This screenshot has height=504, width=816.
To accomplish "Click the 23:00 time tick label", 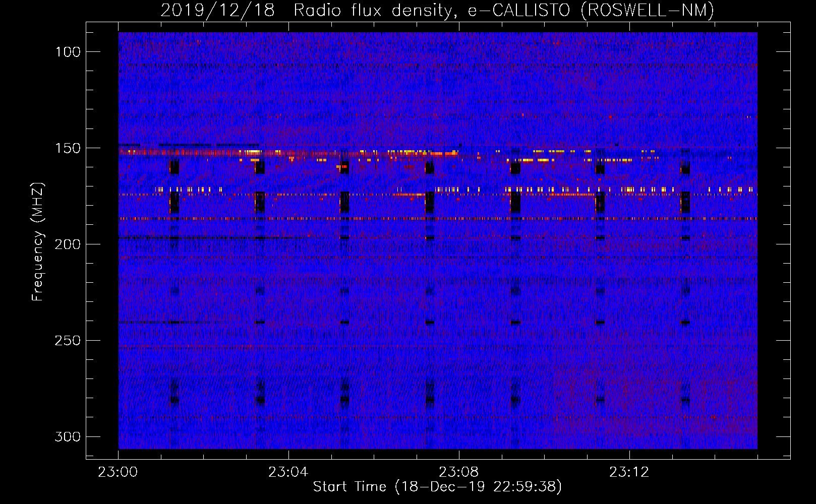I will (118, 472).
